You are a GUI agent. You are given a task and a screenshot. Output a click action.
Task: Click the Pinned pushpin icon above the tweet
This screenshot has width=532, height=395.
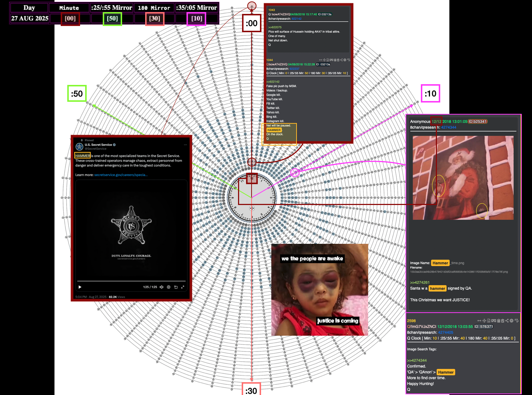tap(82, 140)
